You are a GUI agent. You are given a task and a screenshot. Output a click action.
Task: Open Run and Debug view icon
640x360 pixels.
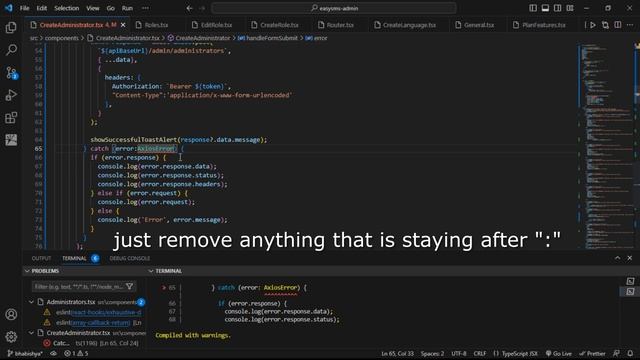pos(11,95)
